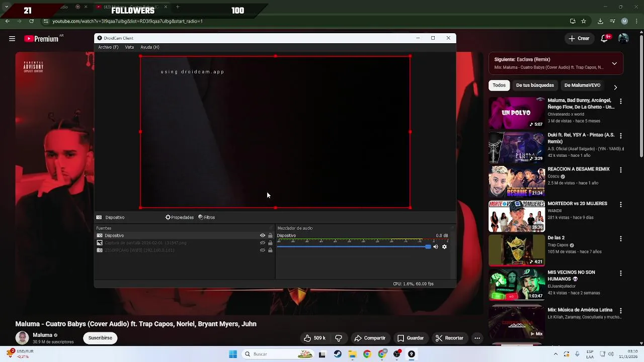The width and height of the screenshot is (644, 362).
Task: Like the video with the 509 k thumbs-up
Action: 314,338
